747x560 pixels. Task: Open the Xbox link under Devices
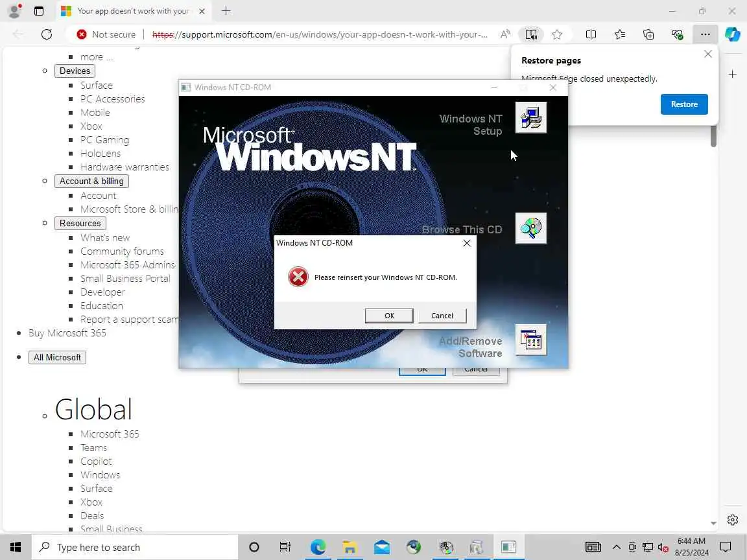(x=91, y=126)
